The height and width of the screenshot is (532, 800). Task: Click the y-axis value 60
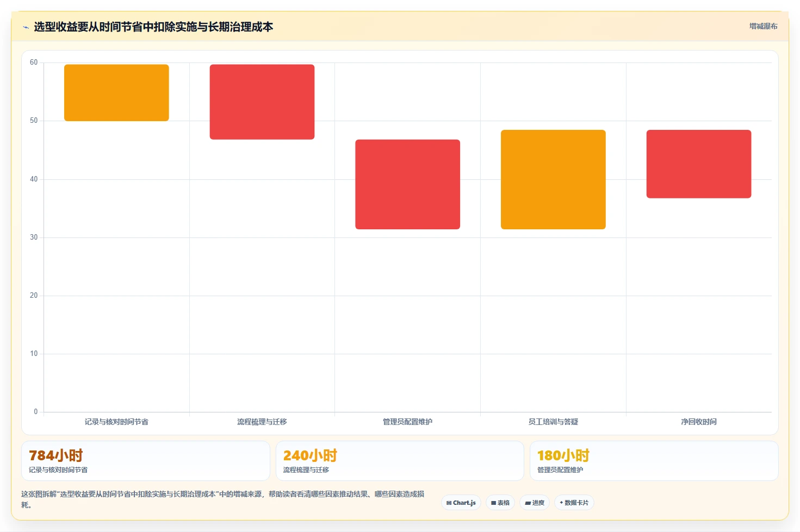[34, 62]
